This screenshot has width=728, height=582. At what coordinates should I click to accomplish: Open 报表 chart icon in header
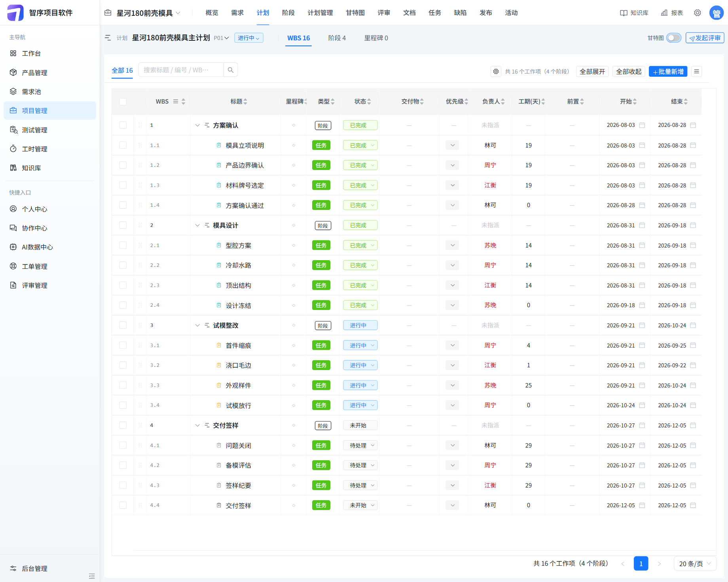coord(664,13)
